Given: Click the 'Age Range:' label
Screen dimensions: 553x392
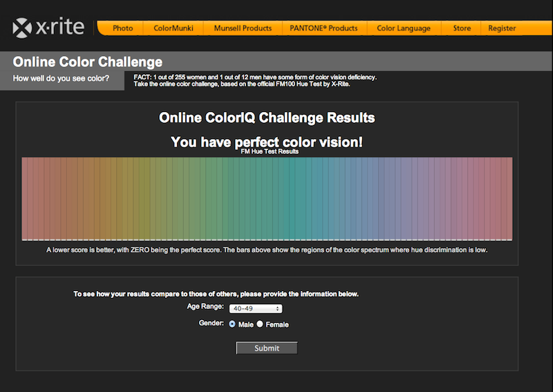Looking at the screenshot, I should click(205, 306).
